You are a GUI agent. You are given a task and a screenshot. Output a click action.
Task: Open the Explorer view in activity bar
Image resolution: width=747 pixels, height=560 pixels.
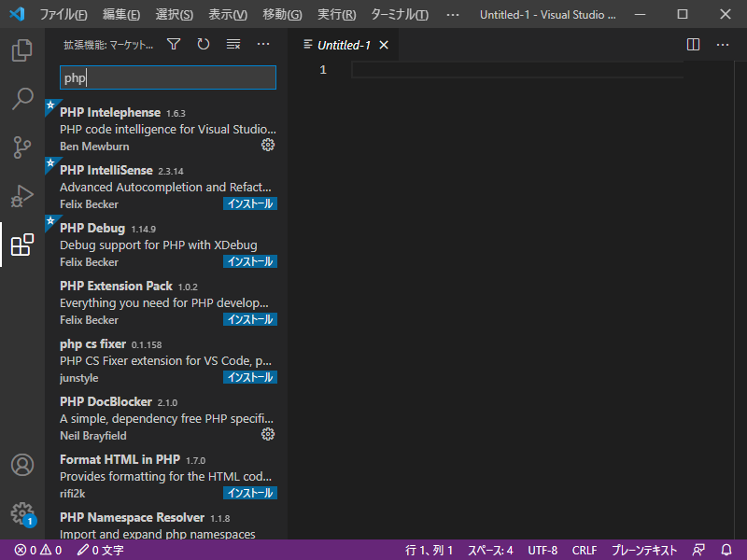(x=21, y=50)
